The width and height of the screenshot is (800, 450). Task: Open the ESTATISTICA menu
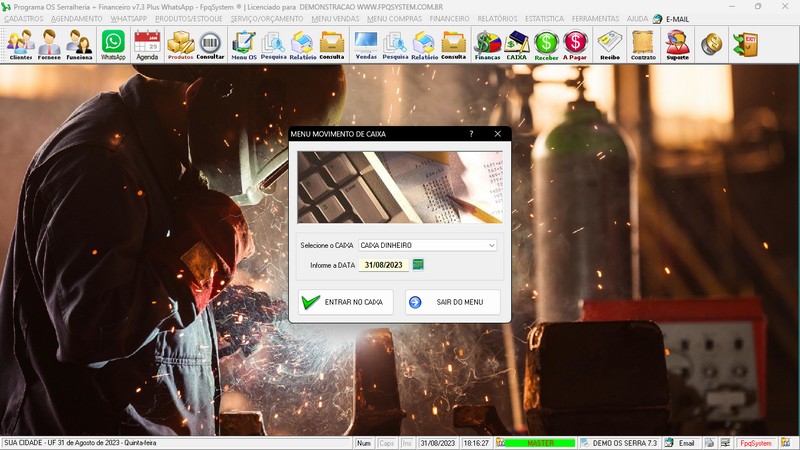[544, 18]
